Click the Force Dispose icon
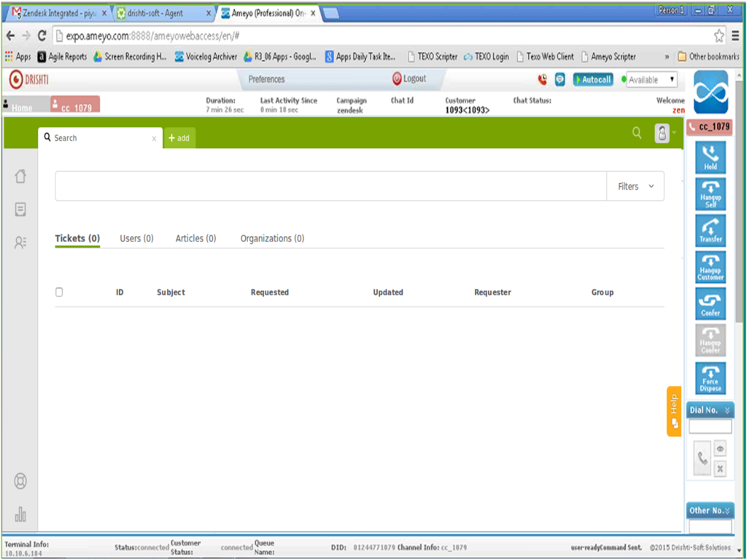The width and height of the screenshot is (747, 560). (710, 378)
